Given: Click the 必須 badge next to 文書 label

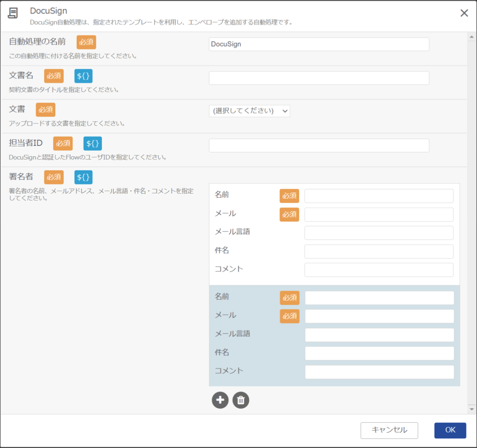Looking at the screenshot, I should point(45,110).
